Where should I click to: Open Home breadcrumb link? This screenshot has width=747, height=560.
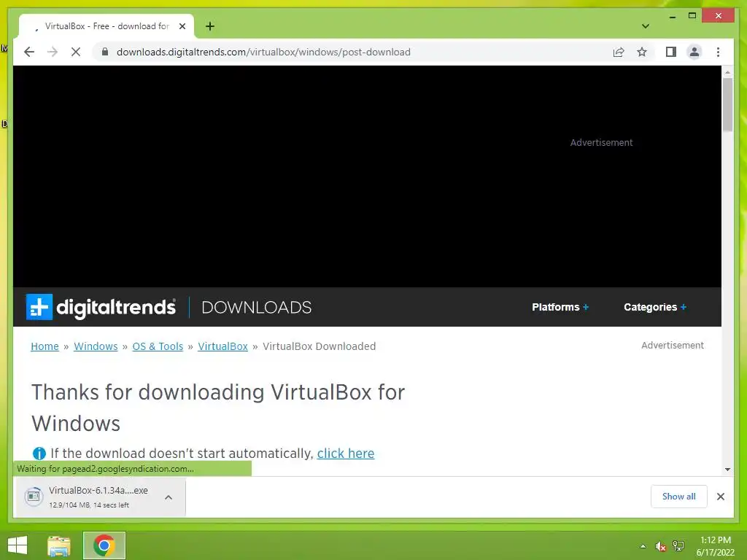(44, 346)
